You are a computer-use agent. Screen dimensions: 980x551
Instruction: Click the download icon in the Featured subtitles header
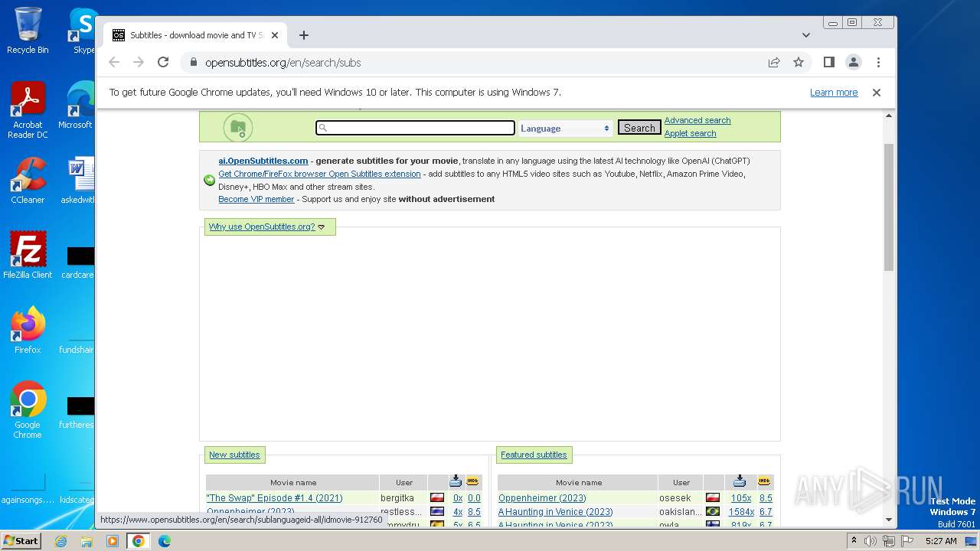(x=740, y=481)
